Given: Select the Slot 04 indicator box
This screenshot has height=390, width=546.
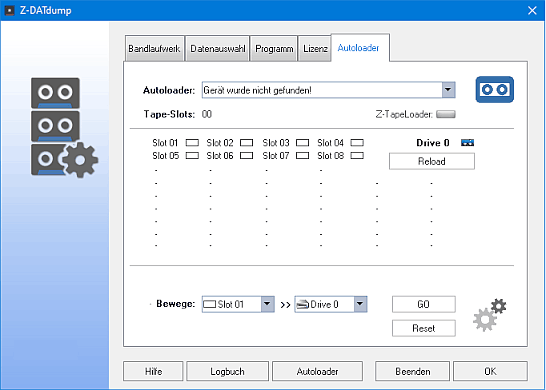Looking at the screenshot, I should (357, 143).
